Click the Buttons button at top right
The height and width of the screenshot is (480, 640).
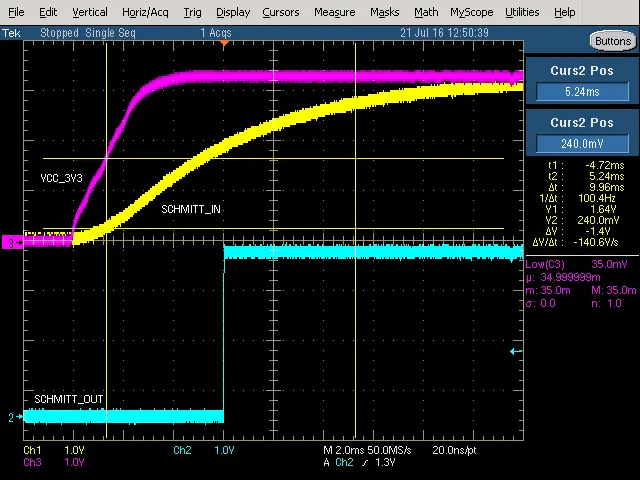(x=612, y=41)
